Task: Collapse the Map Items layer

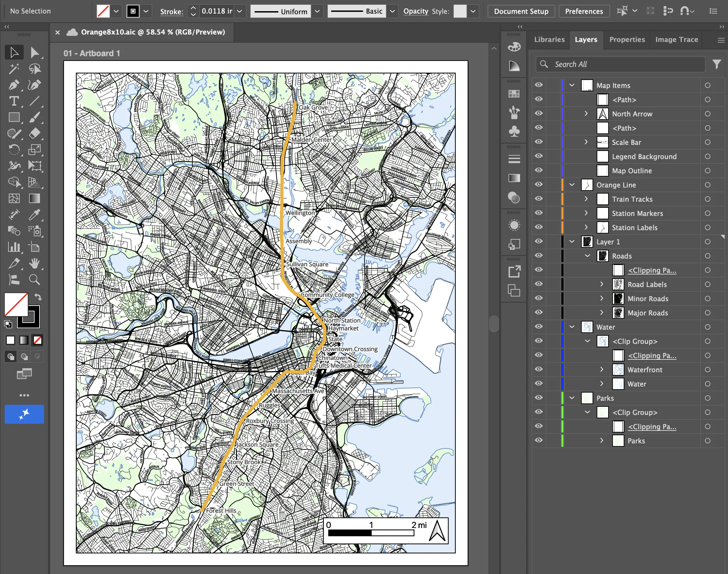Action: (x=572, y=85)
